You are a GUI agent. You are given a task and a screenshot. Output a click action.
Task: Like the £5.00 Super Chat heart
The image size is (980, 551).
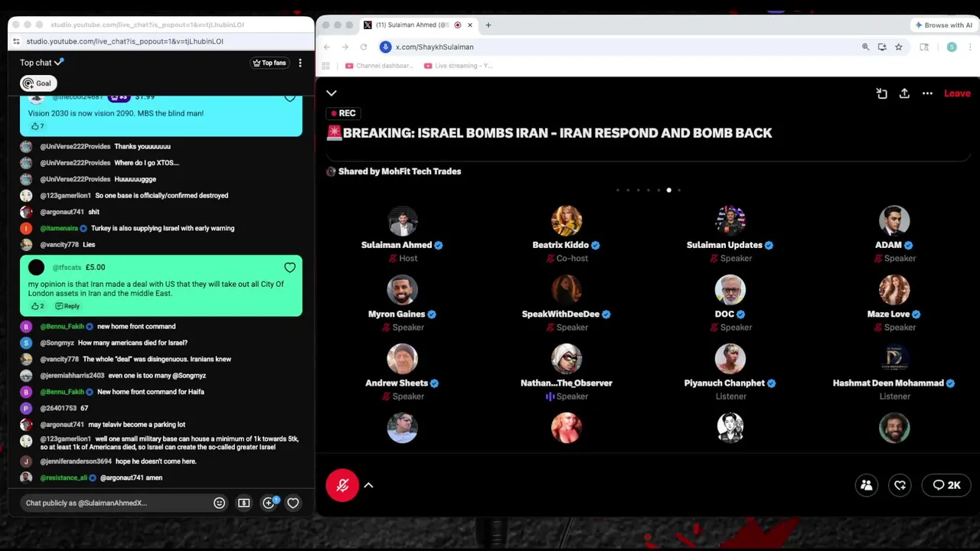pyautogui.click(x=290, y=267)
